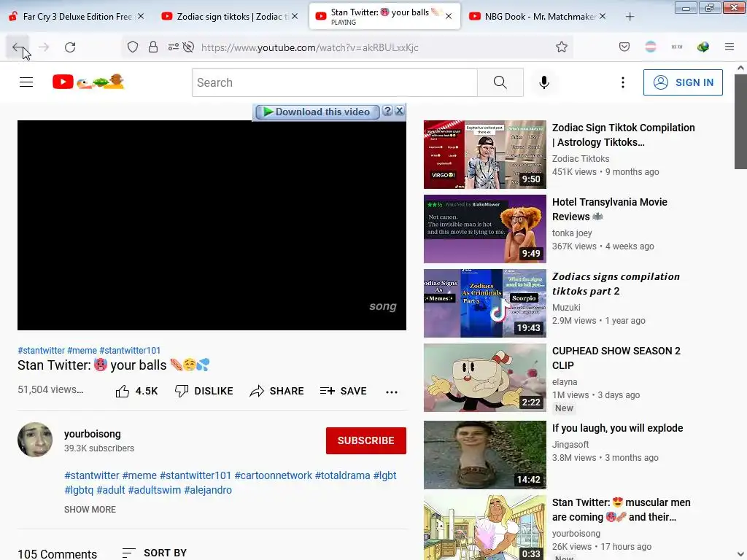Click the Jingasoft channel name
The width and height of the screenshot is (747, 560).
click(x=570, y=444)
